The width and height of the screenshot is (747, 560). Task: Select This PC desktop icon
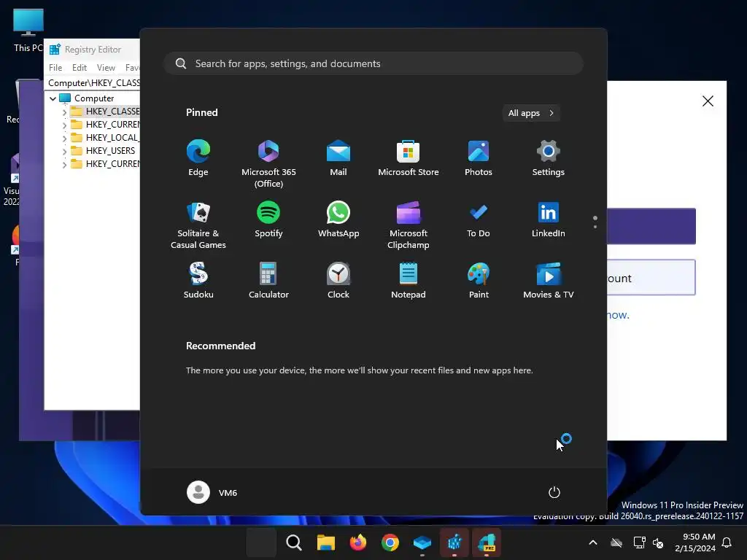click(x=28, y=30)
